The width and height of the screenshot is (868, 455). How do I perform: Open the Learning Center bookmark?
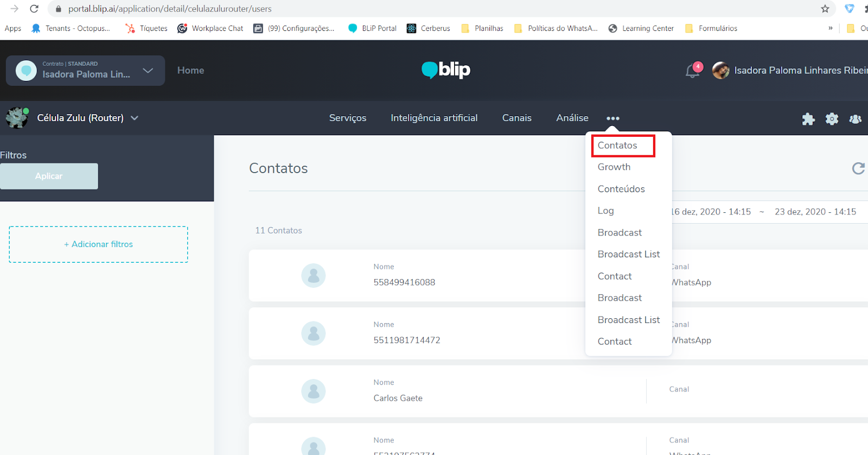tap(641, 28)
